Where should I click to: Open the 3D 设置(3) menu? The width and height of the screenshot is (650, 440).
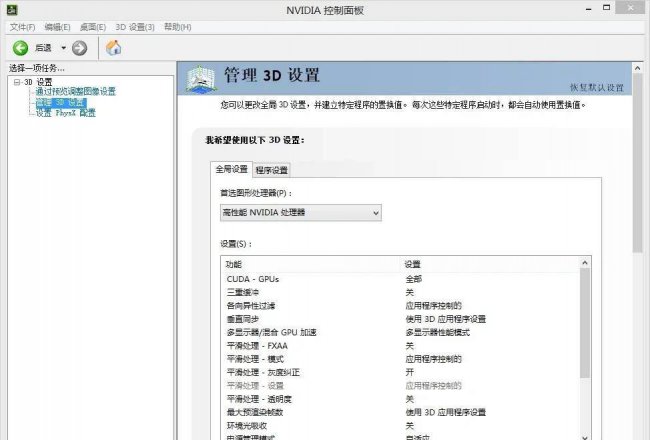(x=135, y=27)
